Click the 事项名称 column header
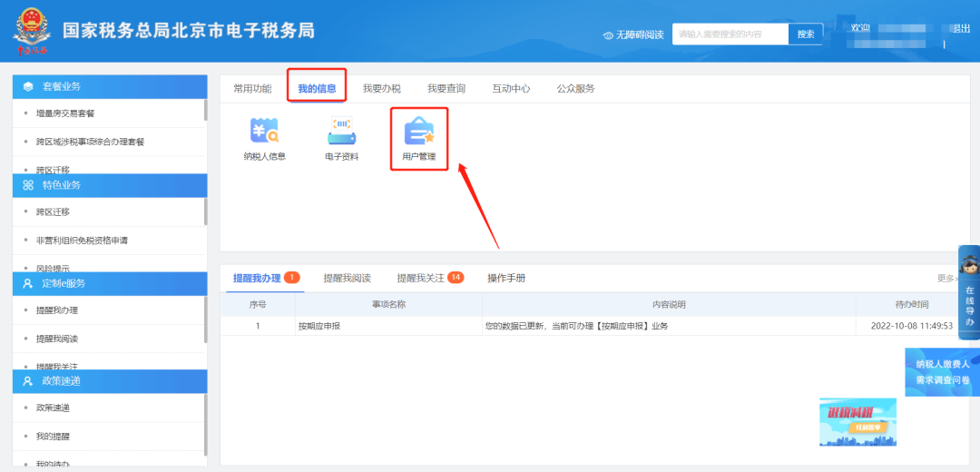 388,304
